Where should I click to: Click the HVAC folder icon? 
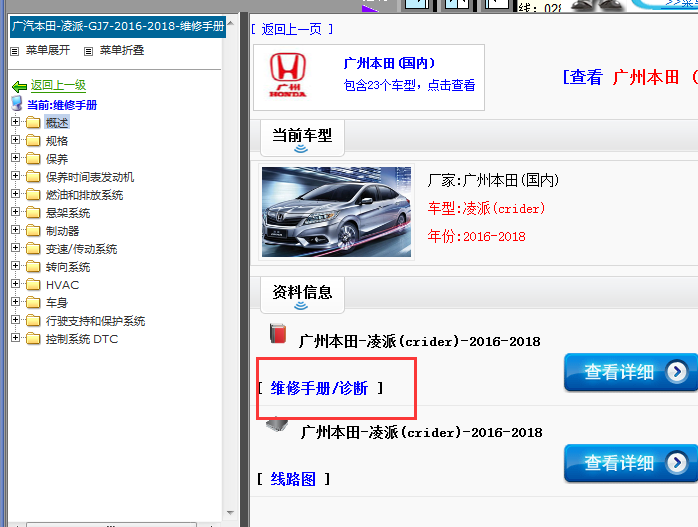33,284
